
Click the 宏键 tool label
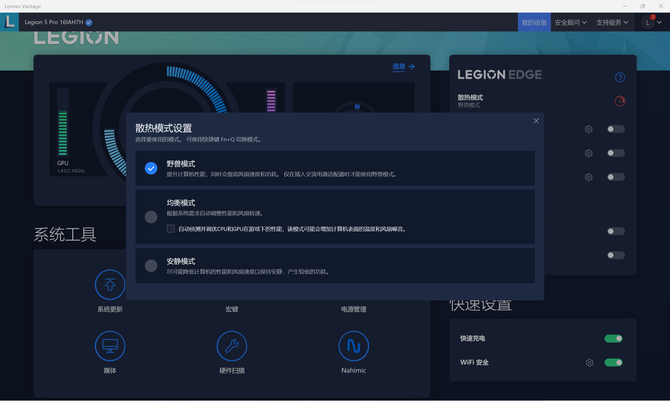coord(232,309)
